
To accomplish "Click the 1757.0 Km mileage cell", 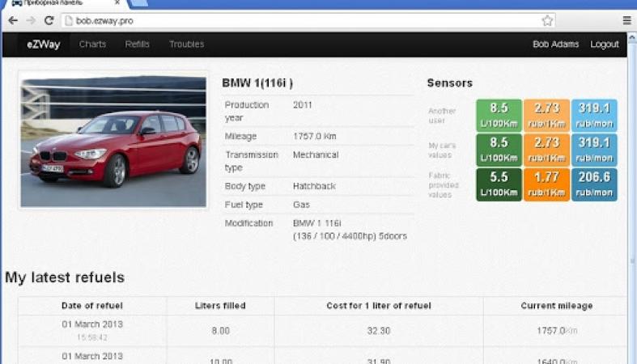I will 557,331.
